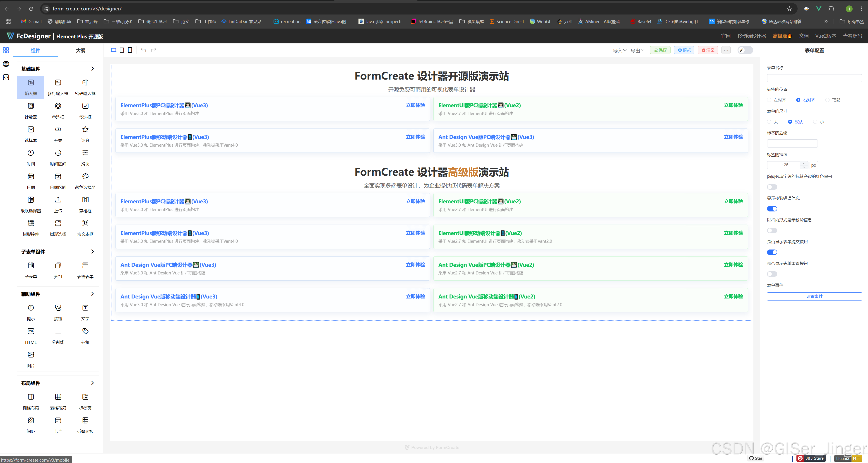Viewport: 868px width, 463px height.
Task: Select the Image (图片) component icon
Action: (x=31, y=355)
